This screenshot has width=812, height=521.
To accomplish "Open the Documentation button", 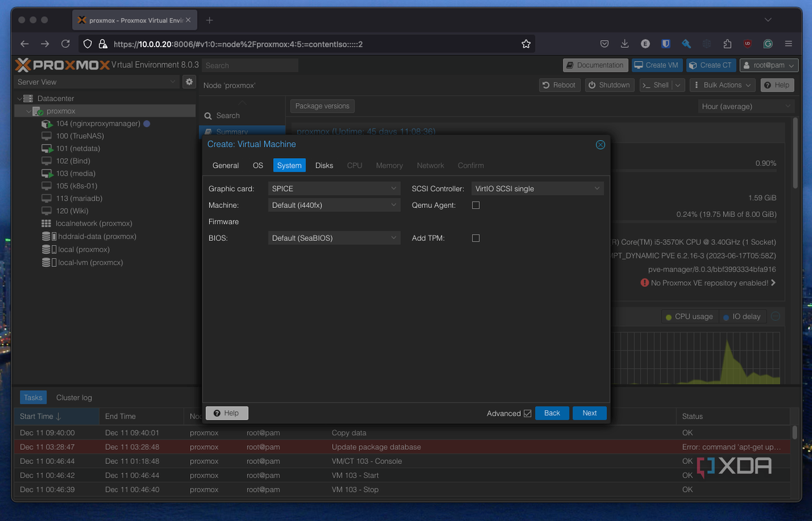I will click(x=595, y=65).
